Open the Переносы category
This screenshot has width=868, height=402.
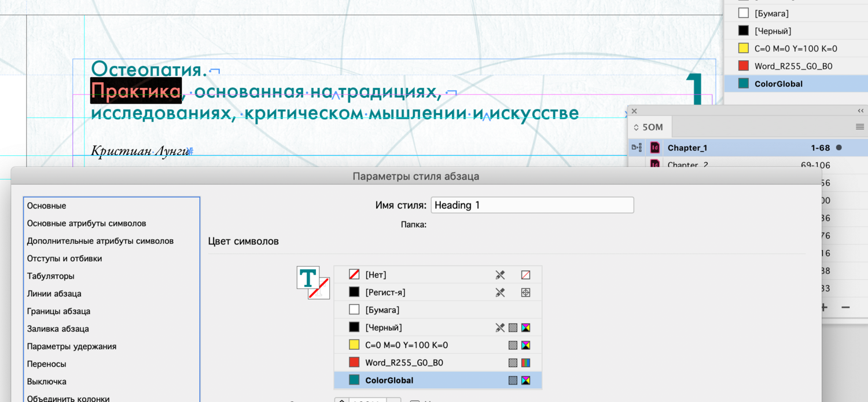pos(112,364)
